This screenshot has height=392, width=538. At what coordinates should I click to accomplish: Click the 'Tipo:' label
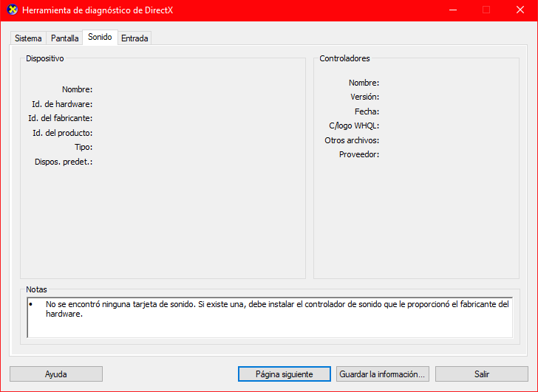84,147
